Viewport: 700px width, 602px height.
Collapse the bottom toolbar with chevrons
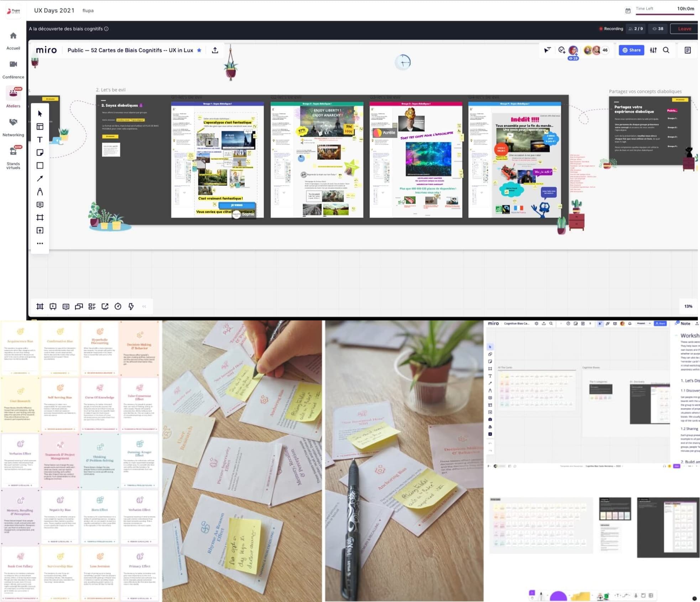pos(144,307)
